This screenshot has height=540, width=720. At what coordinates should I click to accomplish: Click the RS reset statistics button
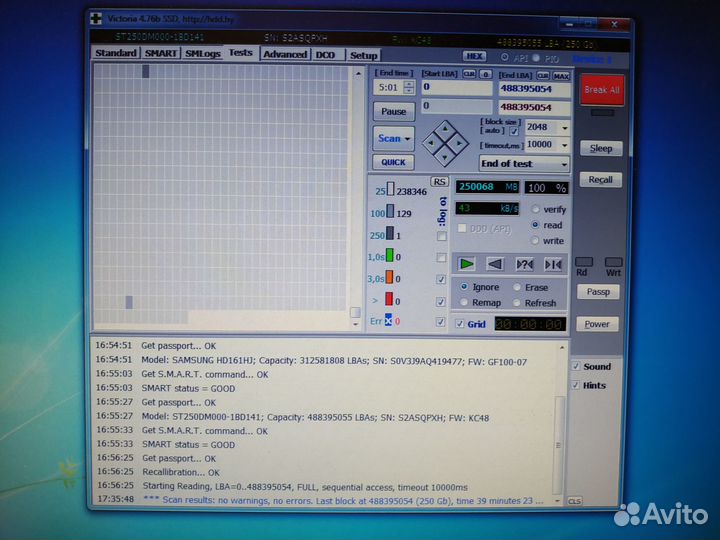(439, 181)
